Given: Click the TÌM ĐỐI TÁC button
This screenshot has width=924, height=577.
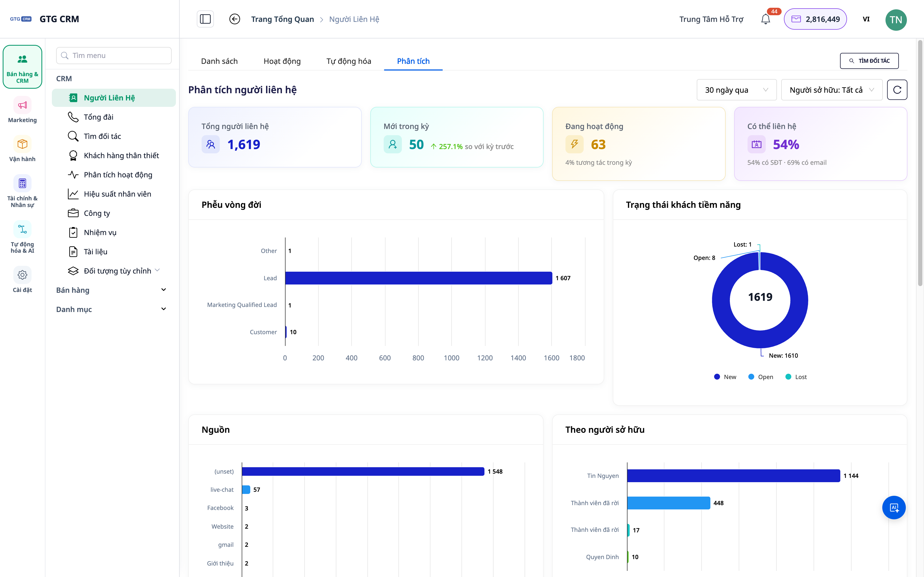Looking at the screenshot, I should [869, 61].
